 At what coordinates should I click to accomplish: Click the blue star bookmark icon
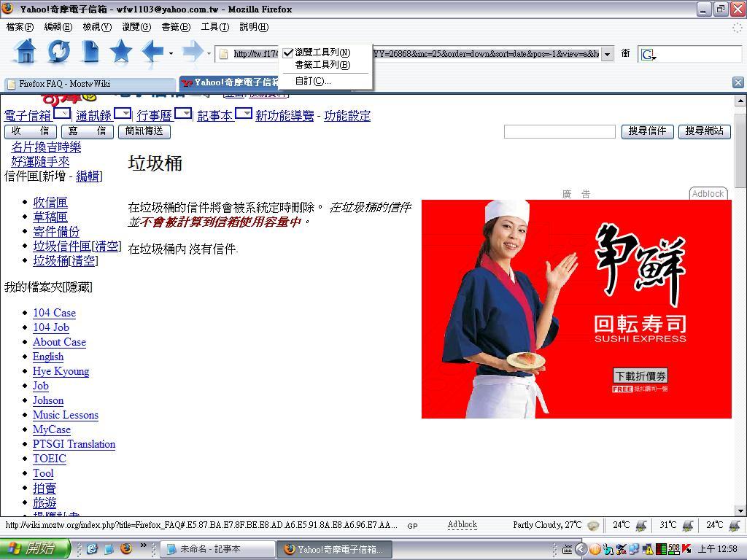(121, 51)
